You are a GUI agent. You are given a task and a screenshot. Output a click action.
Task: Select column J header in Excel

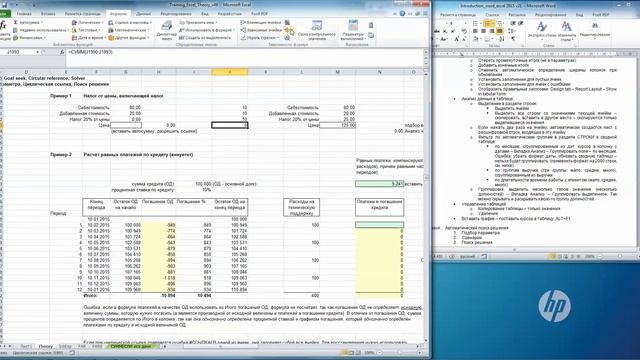[x=229, y=72]
